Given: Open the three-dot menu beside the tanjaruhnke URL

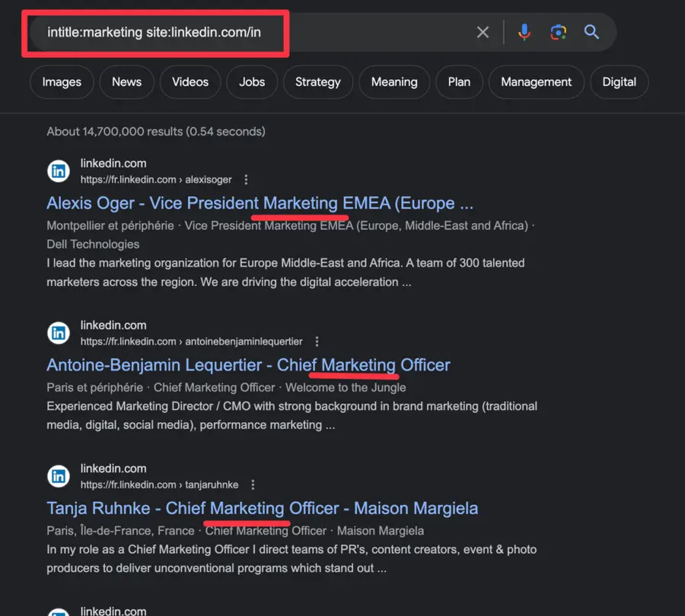Looking at the screenshot, I should pyautogui.click(x=252, y=484).
